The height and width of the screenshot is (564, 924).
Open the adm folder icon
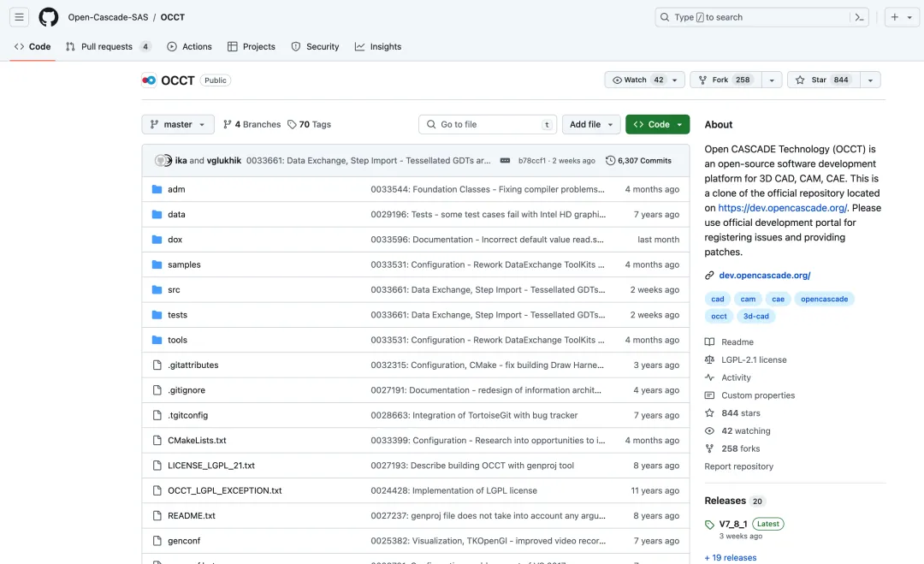[x=157, y=189]
